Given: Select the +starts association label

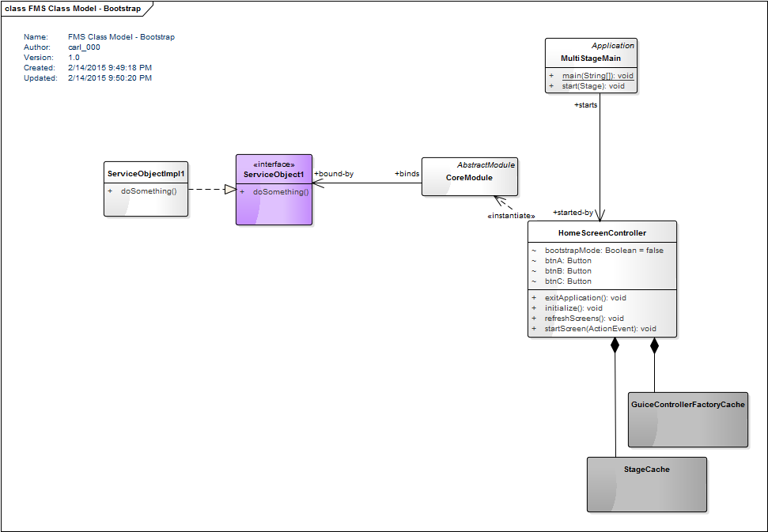Looking at the screenshot, I should click(586, 104).
